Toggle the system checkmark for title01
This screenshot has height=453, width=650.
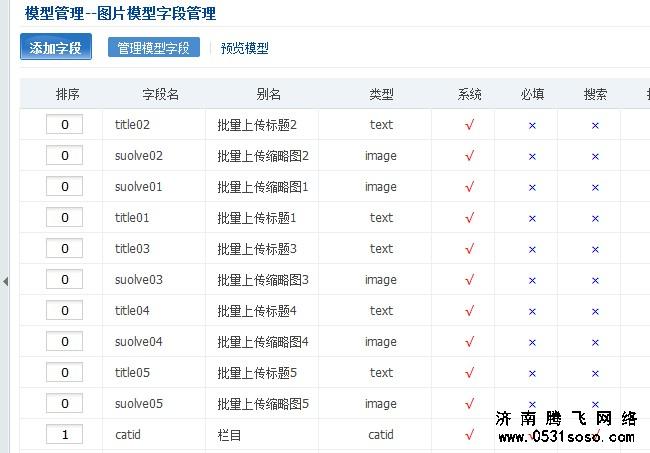[469, 218]
